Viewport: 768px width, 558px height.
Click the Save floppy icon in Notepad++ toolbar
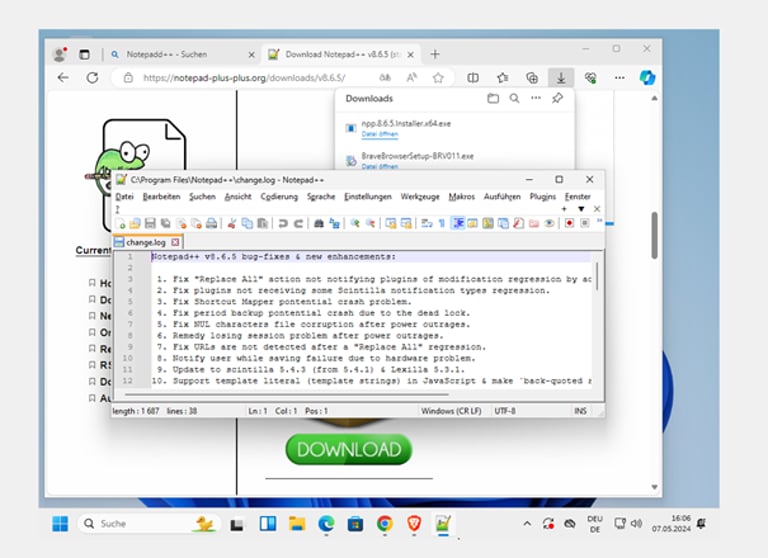(x=150, y=224)
